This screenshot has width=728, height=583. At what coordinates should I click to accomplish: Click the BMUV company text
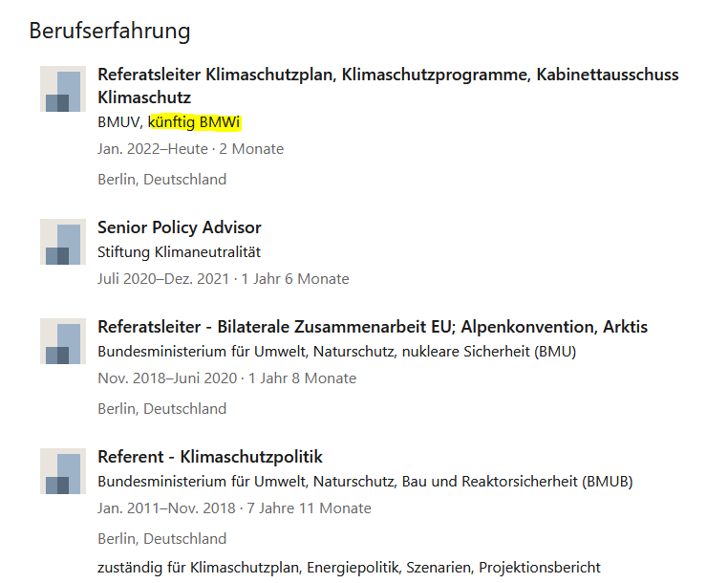click(120, 122)
